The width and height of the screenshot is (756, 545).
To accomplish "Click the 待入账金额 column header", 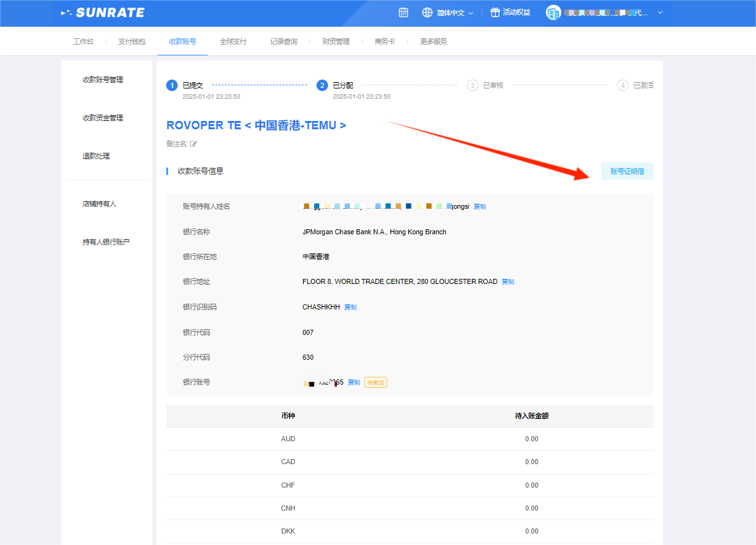I will [x=532, y=416].
